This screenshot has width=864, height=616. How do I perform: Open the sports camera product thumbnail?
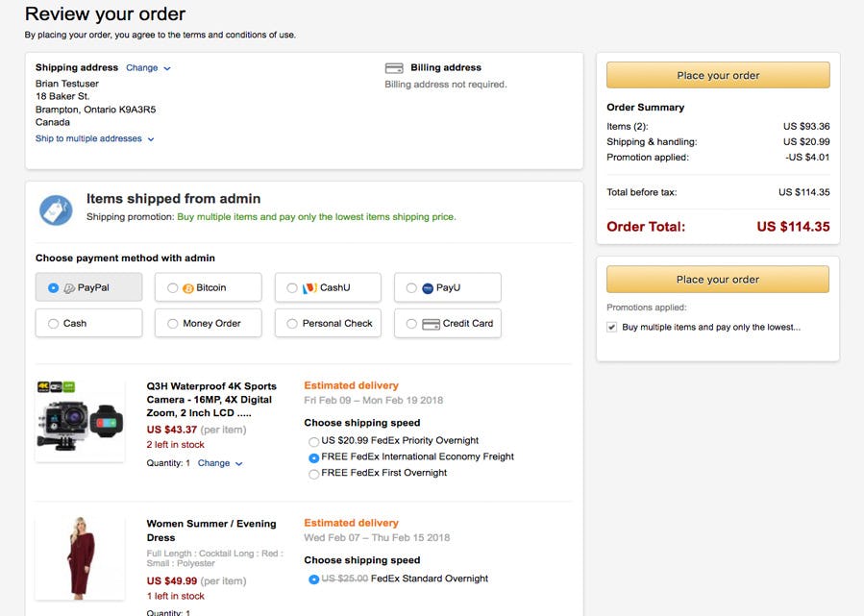point(80,420)
